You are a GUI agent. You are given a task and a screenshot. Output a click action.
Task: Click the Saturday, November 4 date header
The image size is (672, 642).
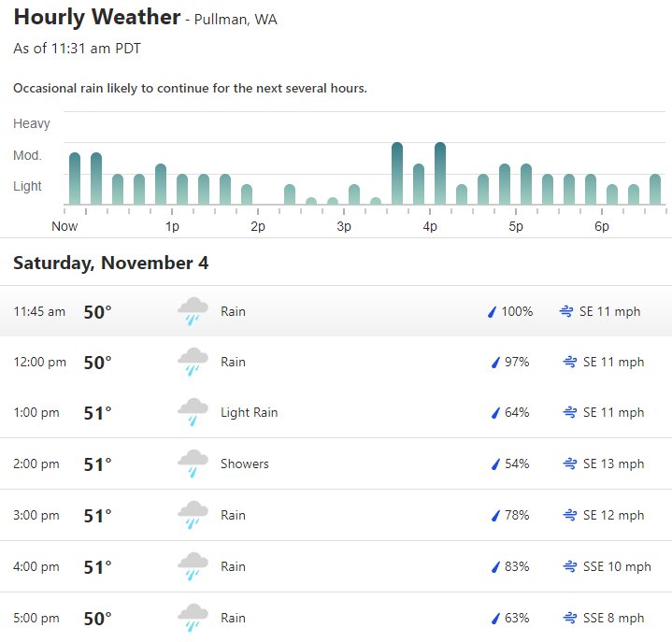coord(111,264)
